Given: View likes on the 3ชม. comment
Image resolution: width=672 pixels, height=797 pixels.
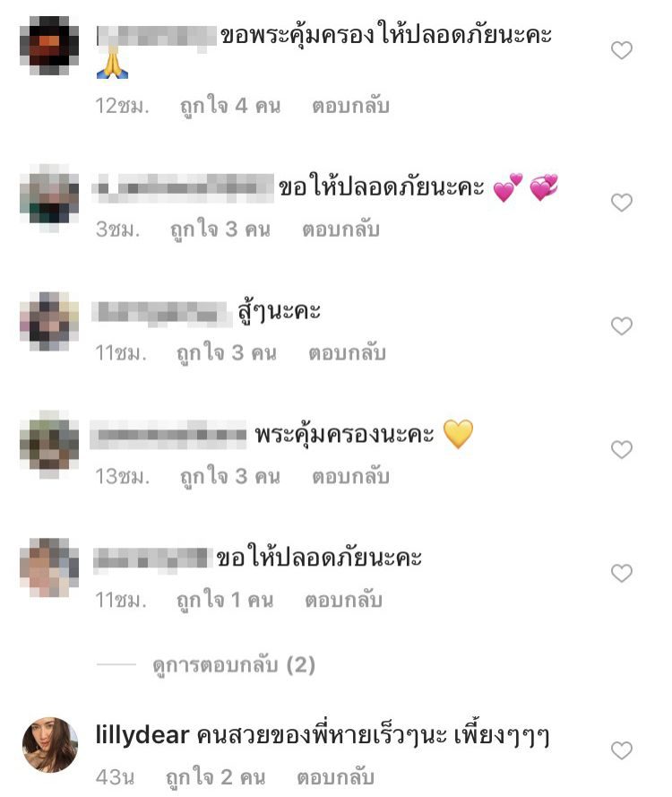Looking at the screenshot, I should point(220,230).
